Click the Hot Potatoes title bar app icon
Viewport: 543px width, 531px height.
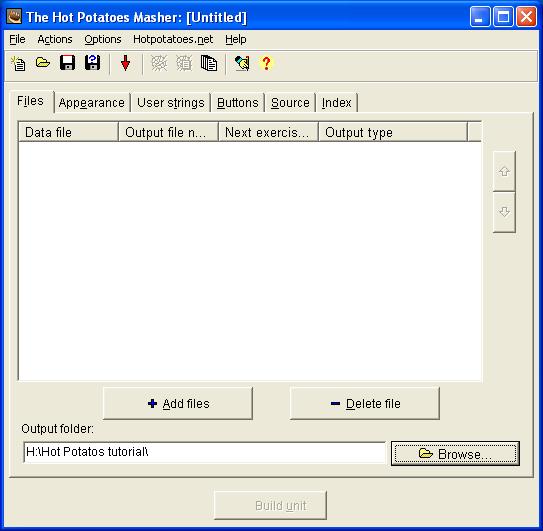tap(14, 16)
